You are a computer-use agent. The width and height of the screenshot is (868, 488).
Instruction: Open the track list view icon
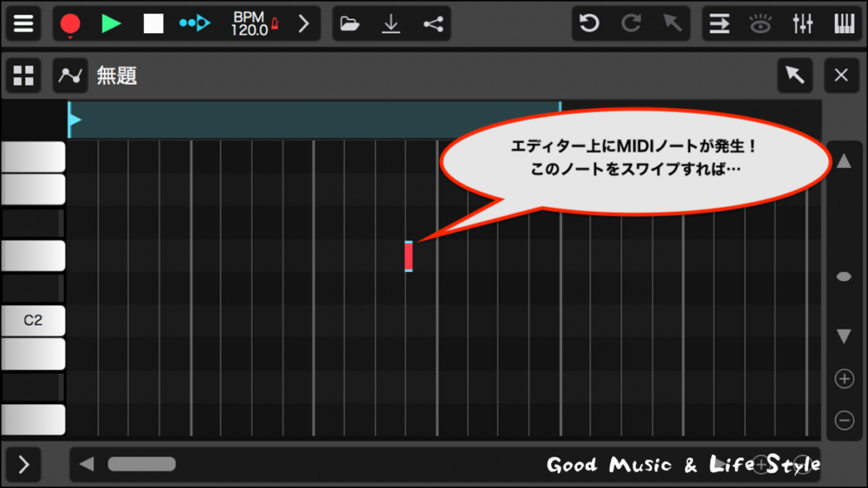click(719, 24)
